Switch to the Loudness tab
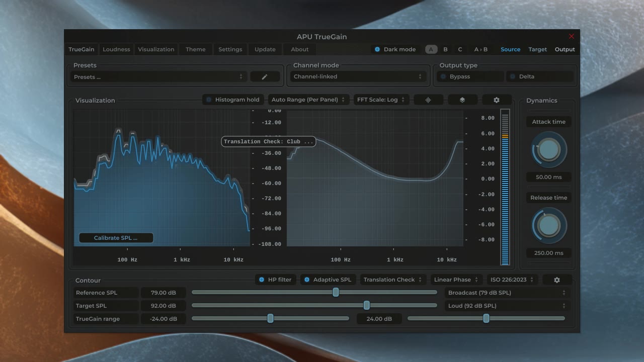The height and width of the screenshot is (362, 644). [x=117, y=49]
